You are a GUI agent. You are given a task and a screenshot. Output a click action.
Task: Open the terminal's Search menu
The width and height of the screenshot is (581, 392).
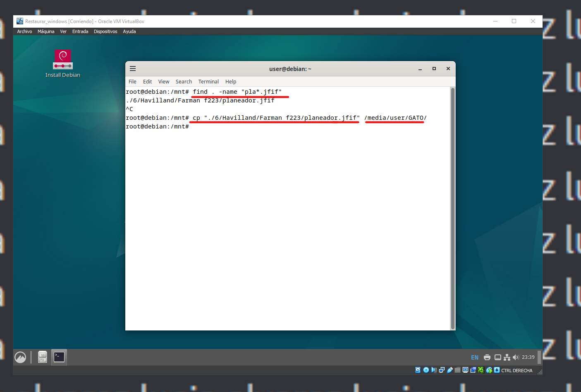184,82
